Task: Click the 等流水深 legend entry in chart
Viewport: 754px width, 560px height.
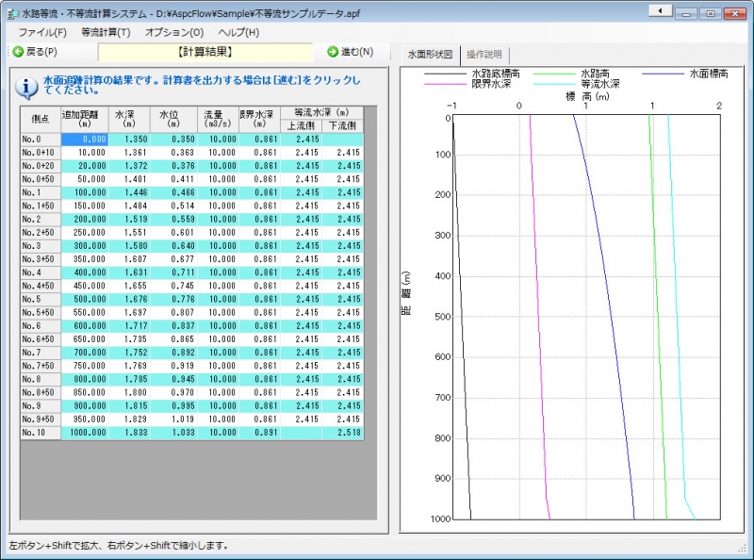Action: [577, 84]
